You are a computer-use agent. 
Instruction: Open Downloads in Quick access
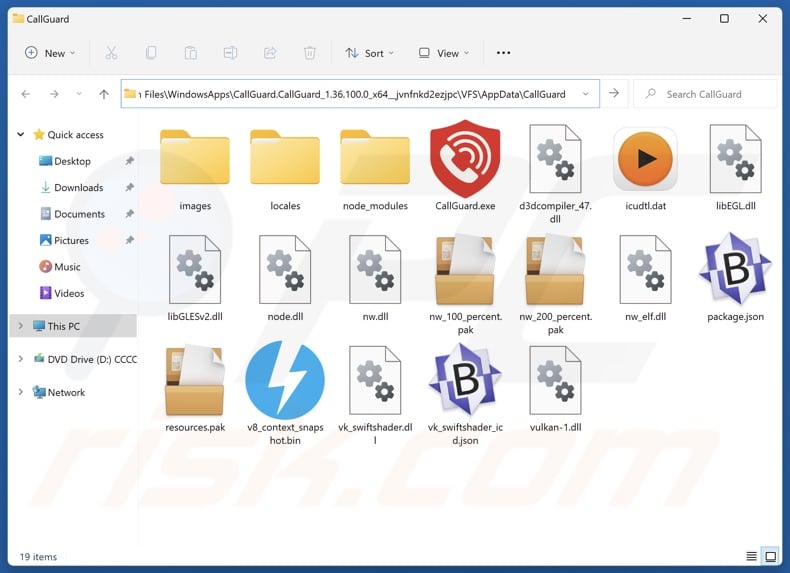(78, 187)
